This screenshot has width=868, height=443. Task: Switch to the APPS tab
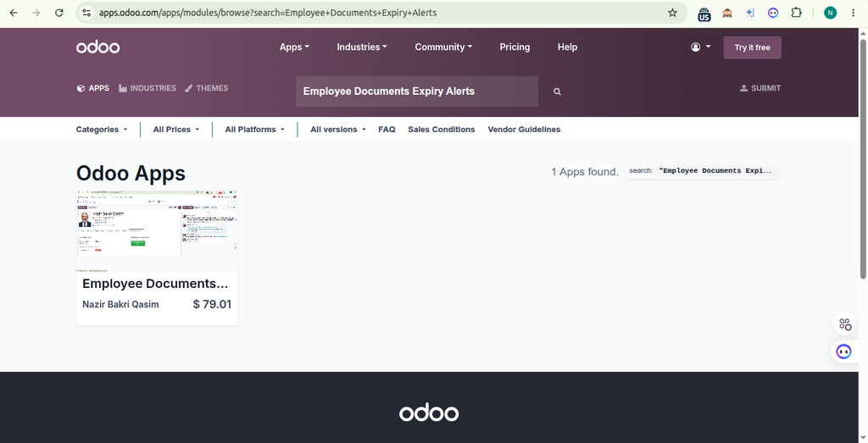coord(93,88)
